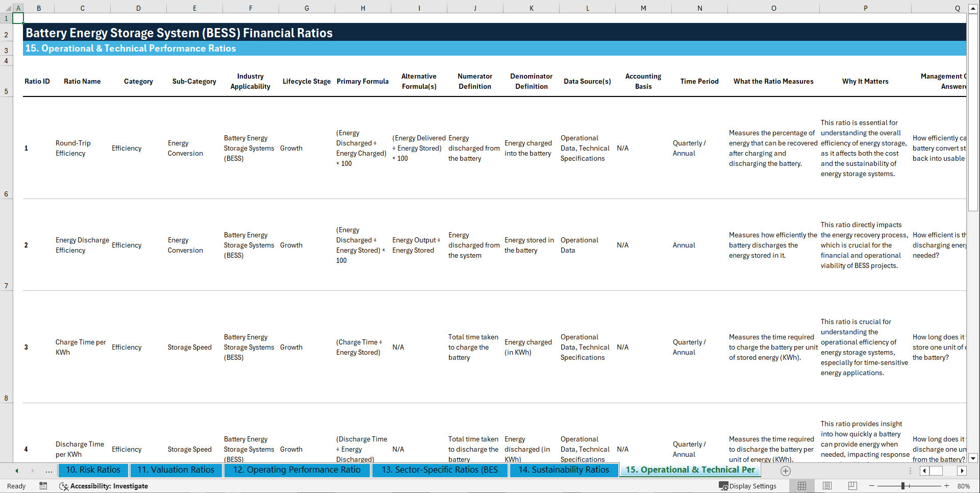Run the Accessibility checker icon

(64, 486)
